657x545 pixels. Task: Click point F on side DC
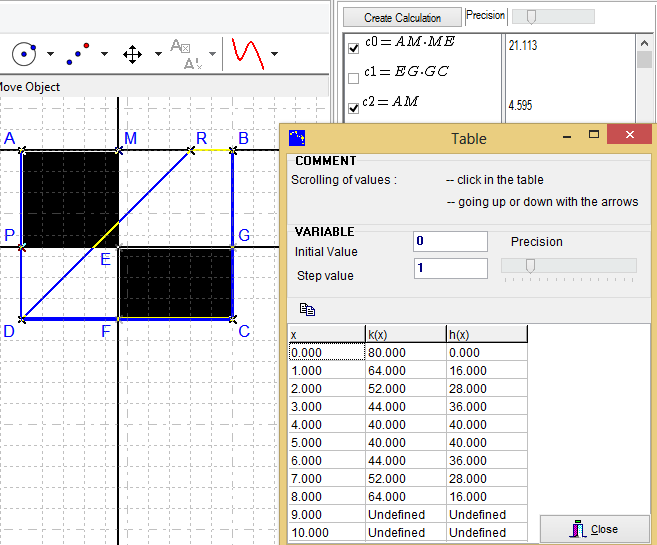[119, 319]
